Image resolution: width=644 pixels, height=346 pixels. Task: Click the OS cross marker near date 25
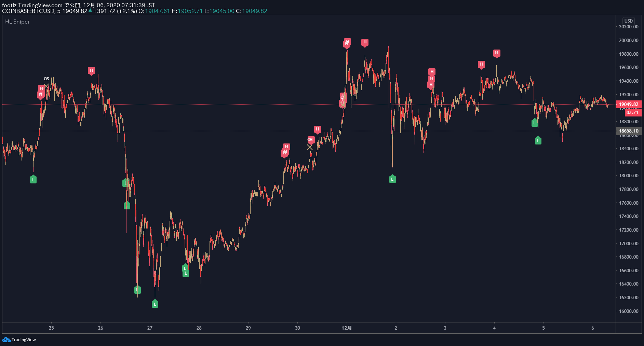tap(46, 86)
